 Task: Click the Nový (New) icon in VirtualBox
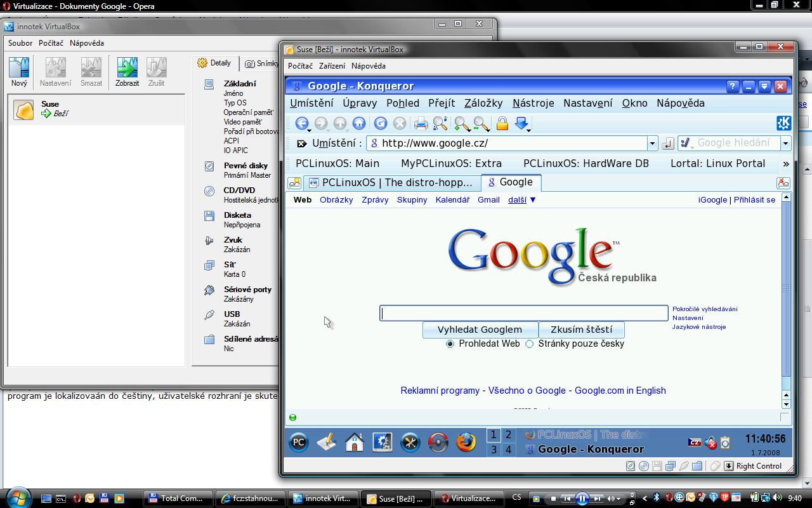coord(19,72)
